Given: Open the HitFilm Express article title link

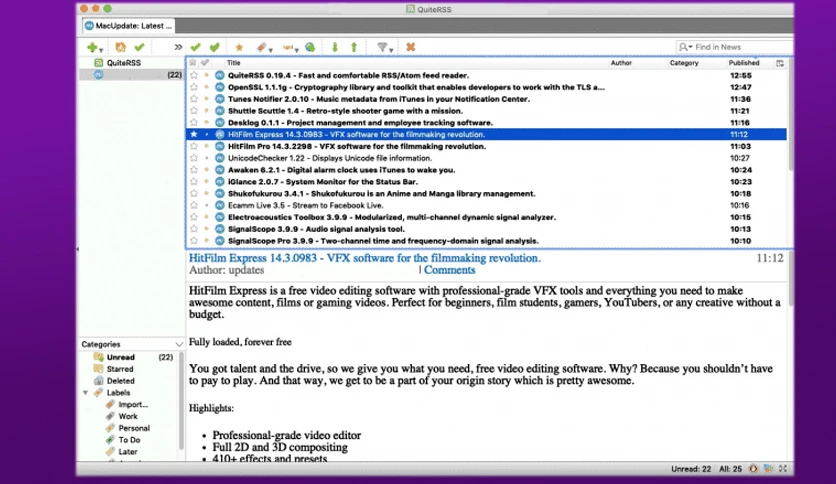Looking at the screenshot, I should click(365, 258).
